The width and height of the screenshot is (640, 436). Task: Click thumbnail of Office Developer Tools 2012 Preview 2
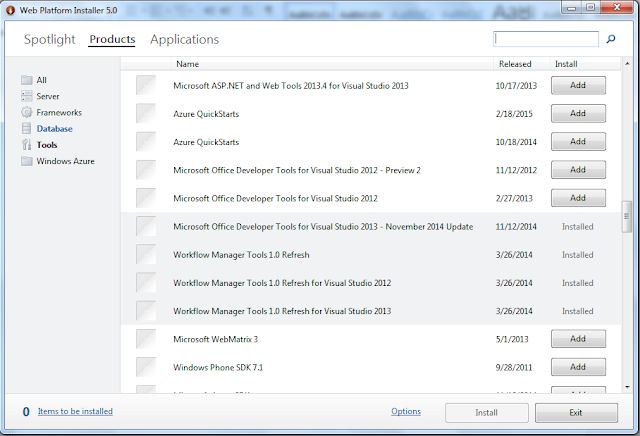146,170
